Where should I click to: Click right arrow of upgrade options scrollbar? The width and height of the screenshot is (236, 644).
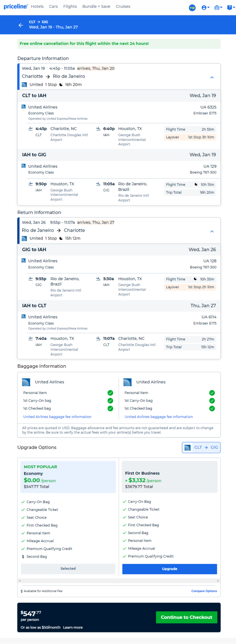tap(218, 581)
